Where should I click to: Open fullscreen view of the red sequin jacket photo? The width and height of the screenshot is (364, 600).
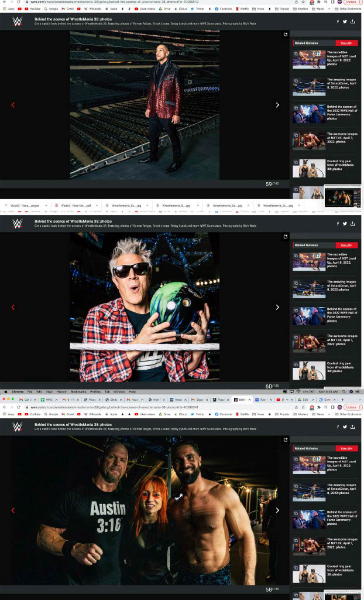285,35
